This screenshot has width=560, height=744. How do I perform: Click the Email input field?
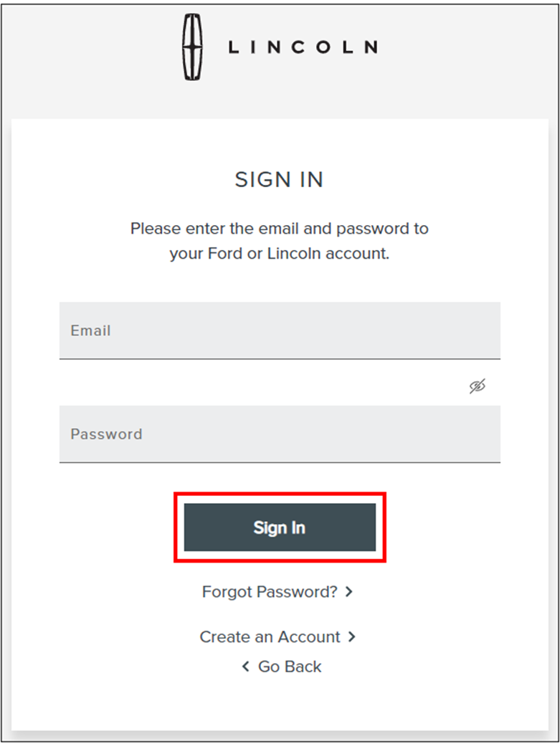pyautogui.click(x=280, y=330)
